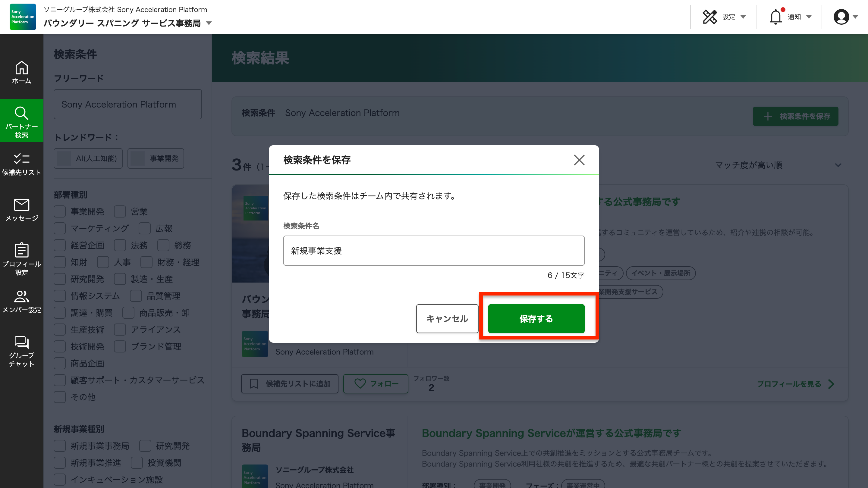Click the notification bell icon
Image resolution: width=868 pixels, height=488 pixels.
(x=775, y=17)
